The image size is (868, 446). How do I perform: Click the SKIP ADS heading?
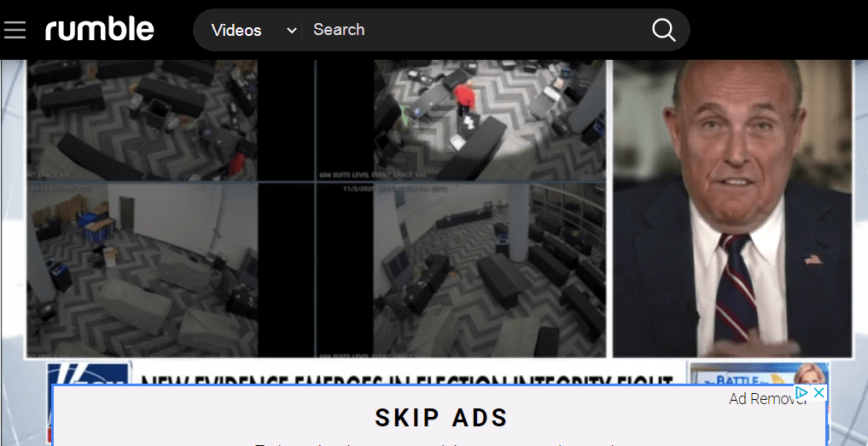point(441,418)
